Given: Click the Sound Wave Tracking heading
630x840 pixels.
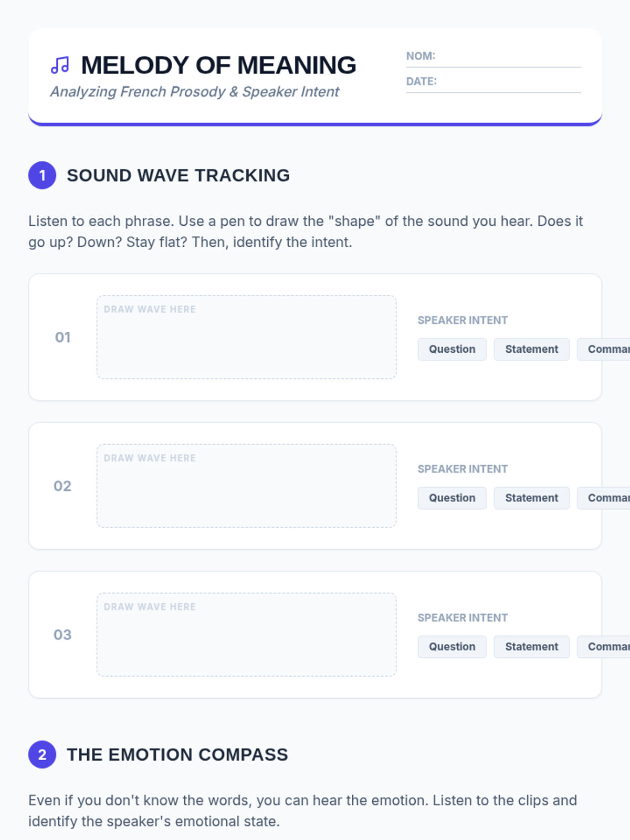Looking at the screenshot, I should click(x=178, y=175).
